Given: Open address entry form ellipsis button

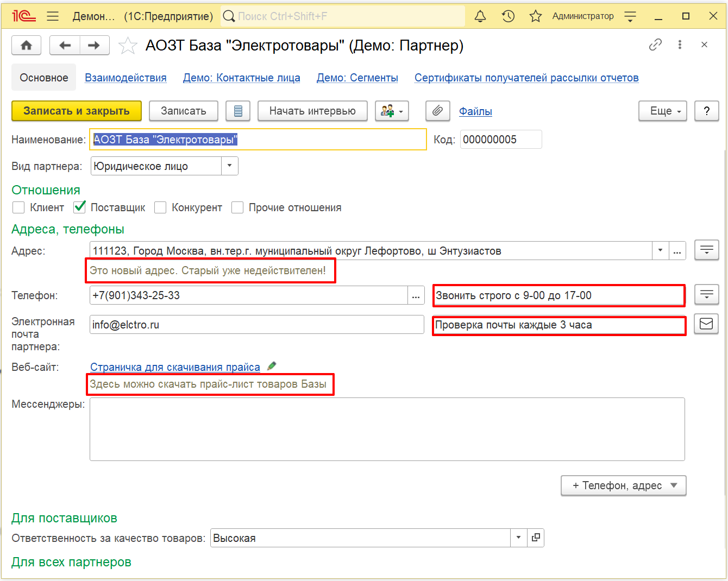Looking at the screenshot, I should pyautogui.click(x=677, y=251).
